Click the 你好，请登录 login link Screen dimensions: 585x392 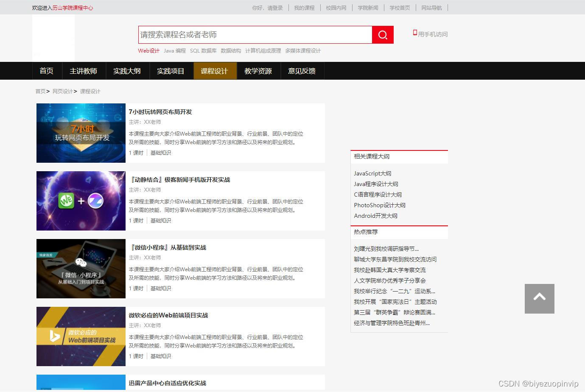click(267, 8)
